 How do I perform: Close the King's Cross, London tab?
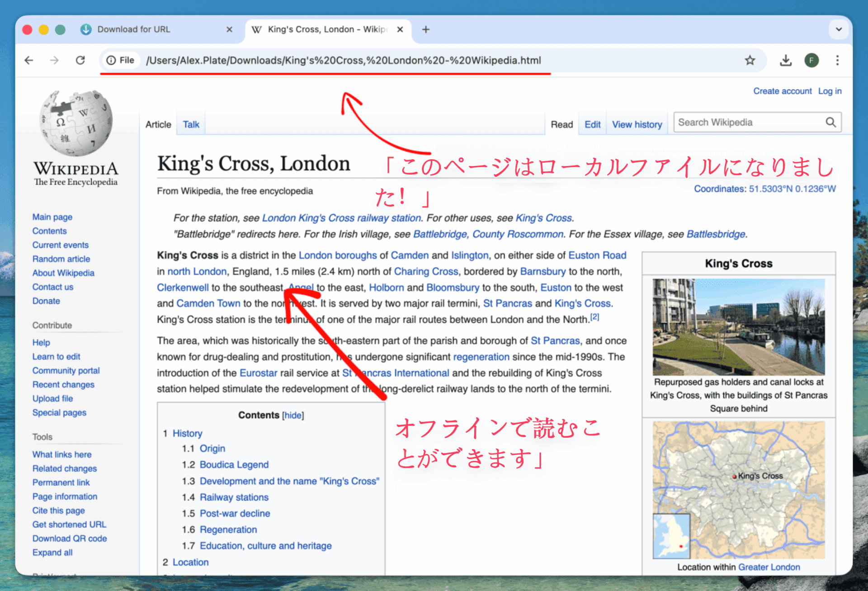point(400,29)
